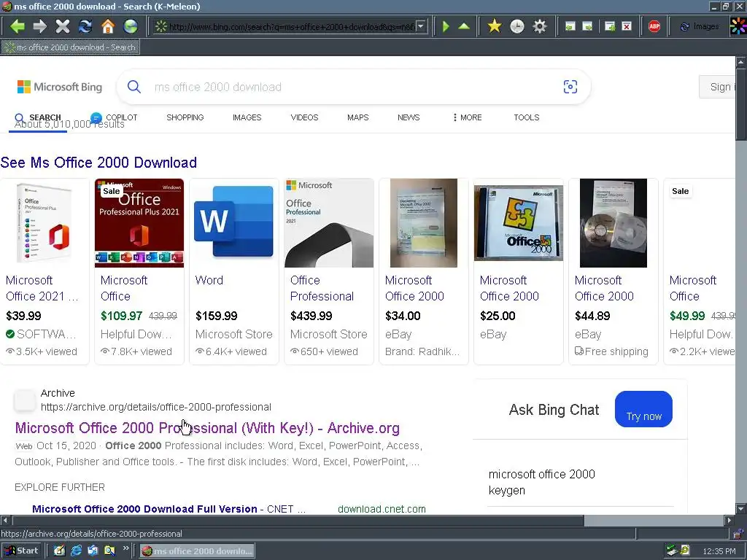Click the globe search icon in toolbar
The image size is (747, 560).
[x=131, y=26]
